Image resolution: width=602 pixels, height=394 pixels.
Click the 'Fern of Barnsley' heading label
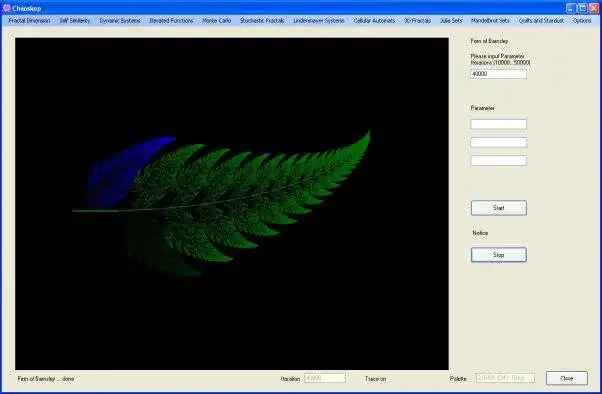(489, 41)
